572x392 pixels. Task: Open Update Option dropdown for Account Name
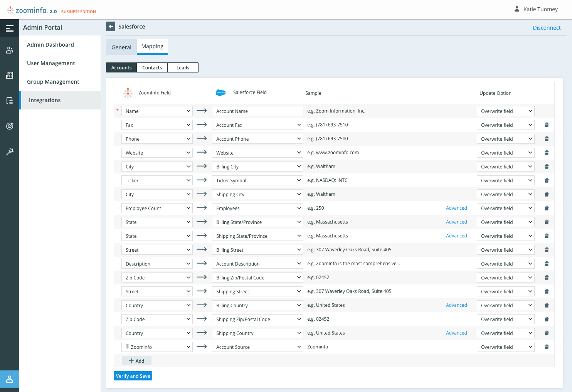(x=506, y=111)
